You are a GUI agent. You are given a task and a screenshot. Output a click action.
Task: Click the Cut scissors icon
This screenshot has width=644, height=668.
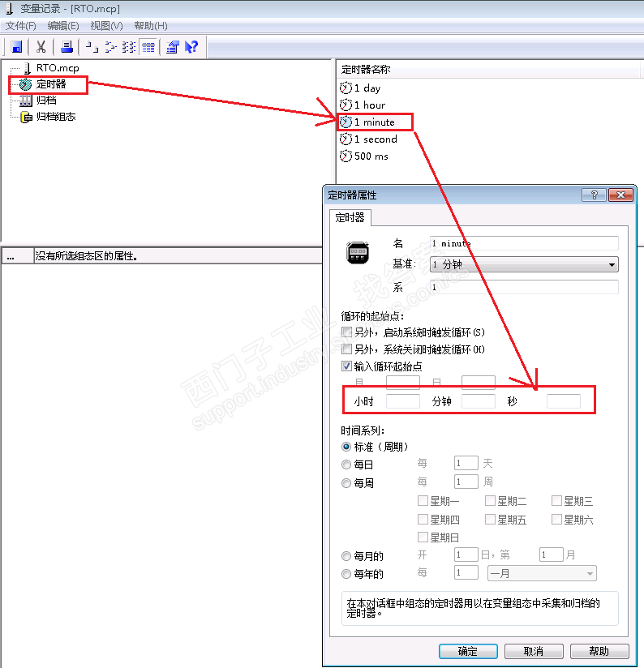click(x=41, y=47)
